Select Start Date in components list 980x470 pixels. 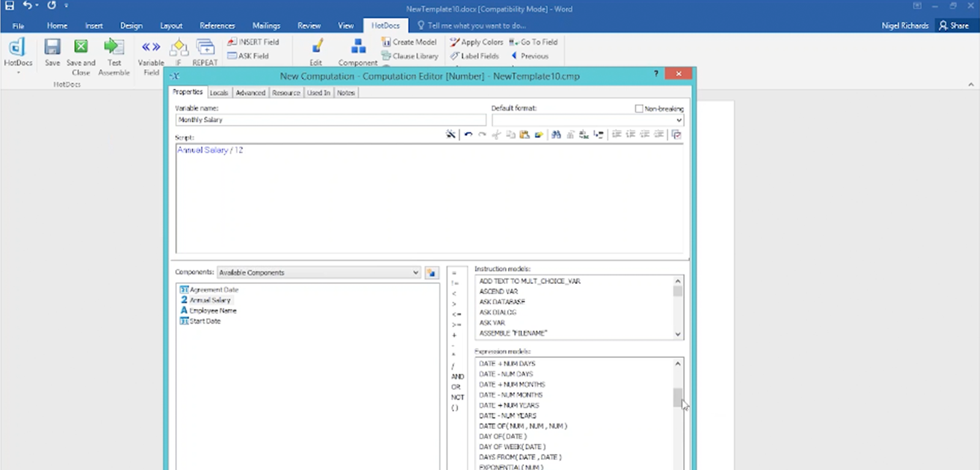point(200,321)
